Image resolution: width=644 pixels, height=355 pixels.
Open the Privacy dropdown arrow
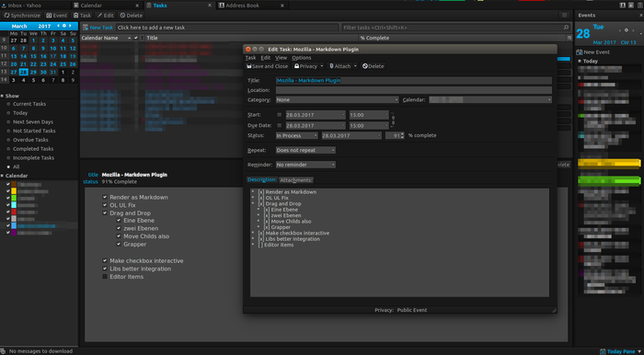322,66
